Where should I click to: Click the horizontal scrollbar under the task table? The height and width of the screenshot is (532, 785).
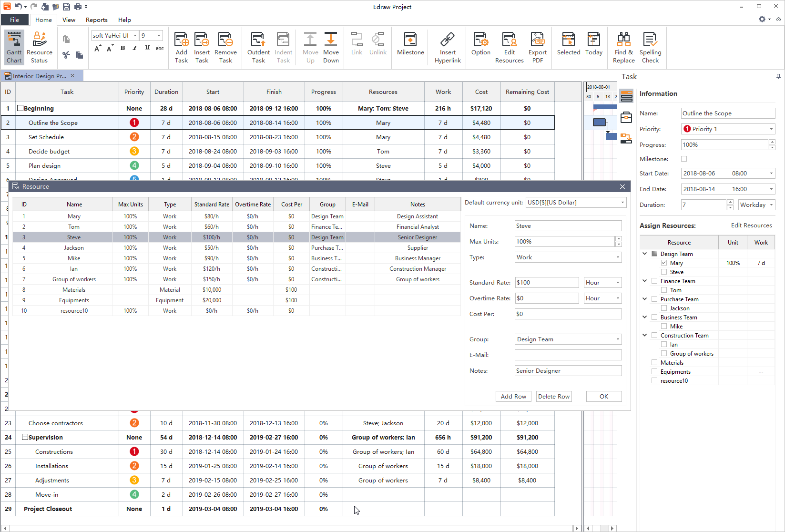click(291, 528)
